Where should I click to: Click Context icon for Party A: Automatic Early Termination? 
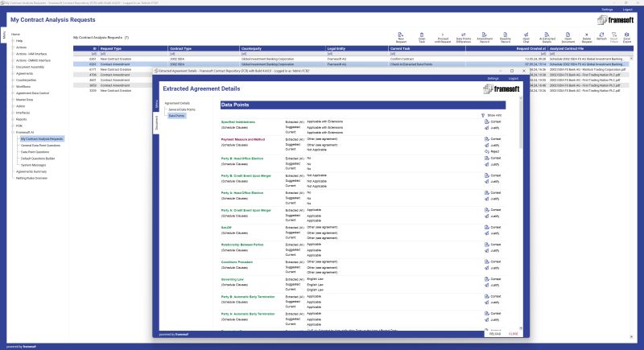coord(487,314)
